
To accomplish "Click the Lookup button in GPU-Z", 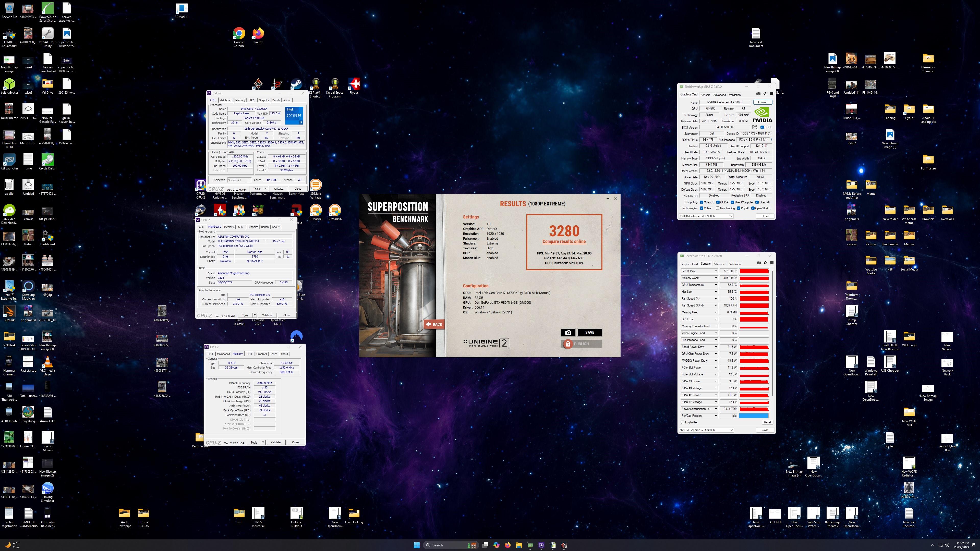I will (x=763, y=102).
